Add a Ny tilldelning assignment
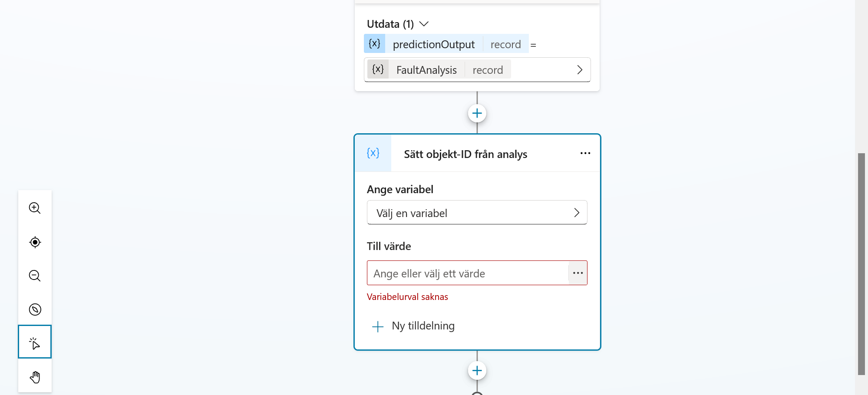 (x=414, y=326)
